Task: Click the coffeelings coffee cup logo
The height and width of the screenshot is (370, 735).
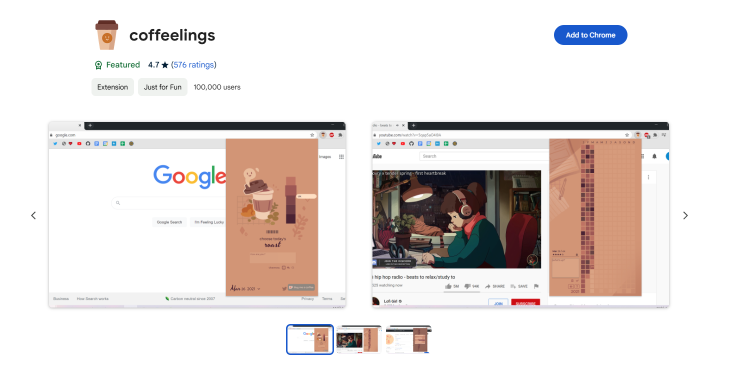Action: click(107, 35)
